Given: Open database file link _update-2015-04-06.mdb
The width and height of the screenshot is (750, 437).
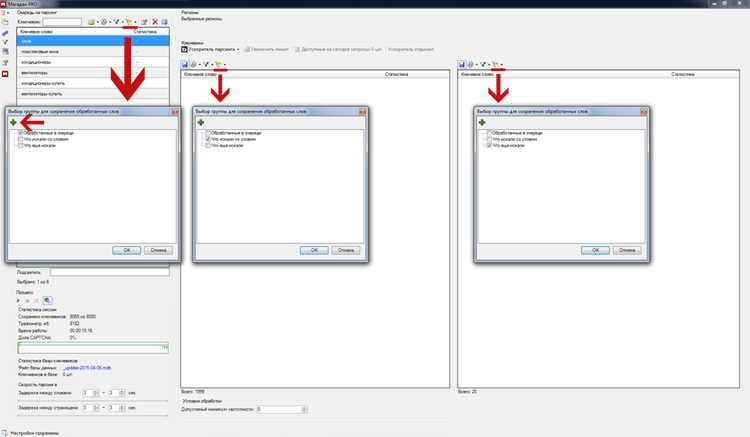Looking at the screenshot, I should [x=87, y=368].
